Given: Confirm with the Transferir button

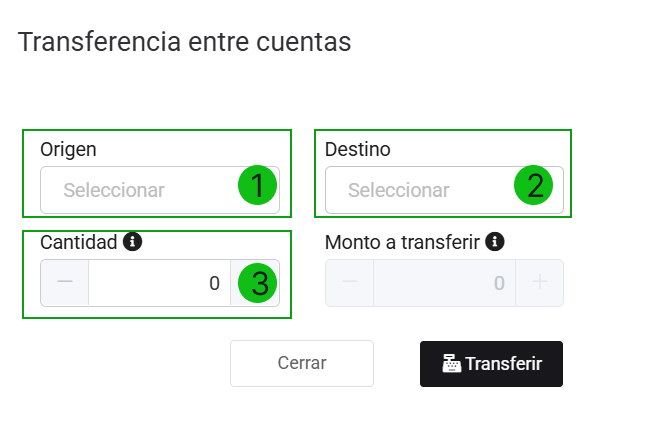Looking at the screenshot, I should point(492,363).
